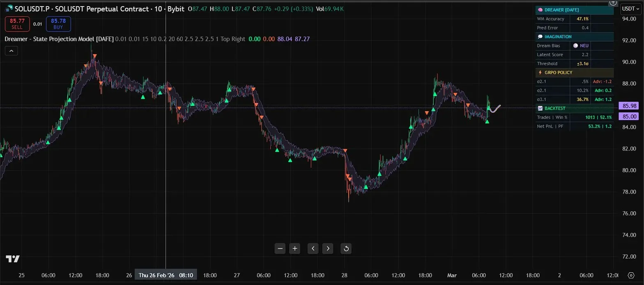Click the SELL 85.77 button
Screen dimensions: 644x285
17,24
